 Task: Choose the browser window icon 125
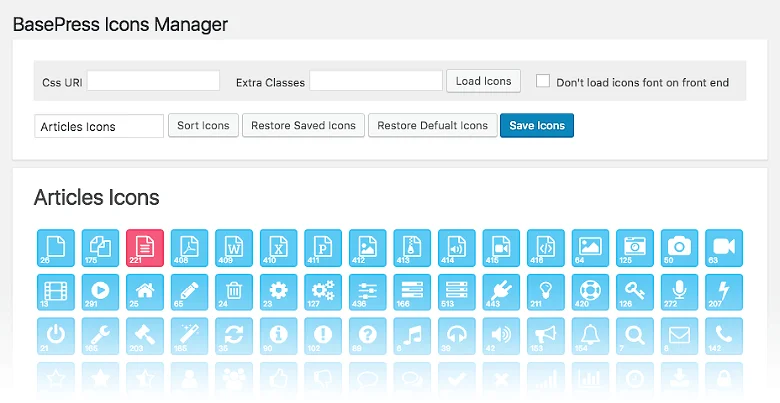[635, 248]
